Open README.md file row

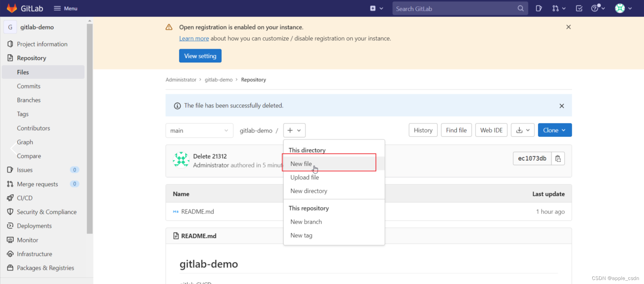click(197, 212)
